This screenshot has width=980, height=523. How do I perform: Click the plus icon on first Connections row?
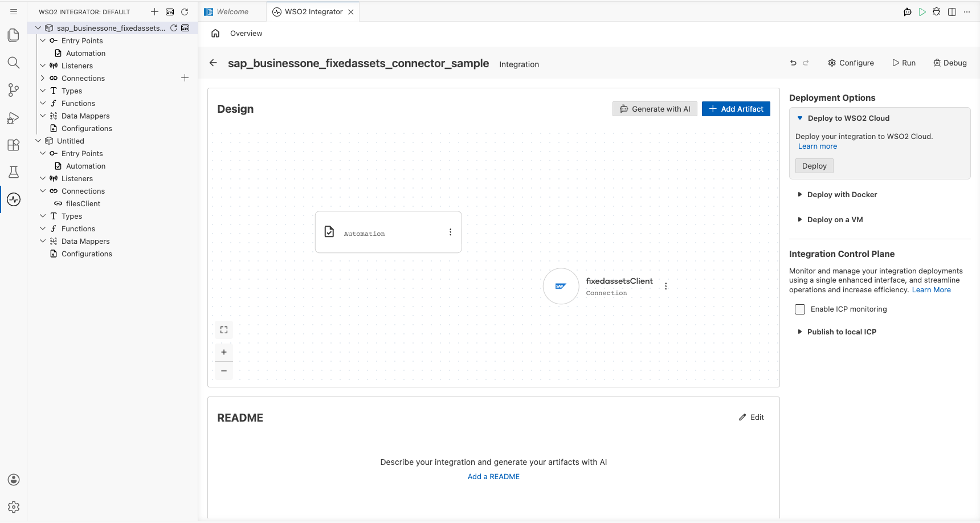(185, 78)
